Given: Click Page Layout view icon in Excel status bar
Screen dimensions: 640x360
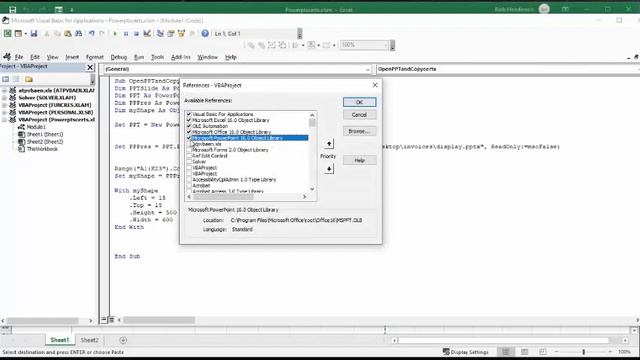Looking at the screenshot, I should [524, 352].
